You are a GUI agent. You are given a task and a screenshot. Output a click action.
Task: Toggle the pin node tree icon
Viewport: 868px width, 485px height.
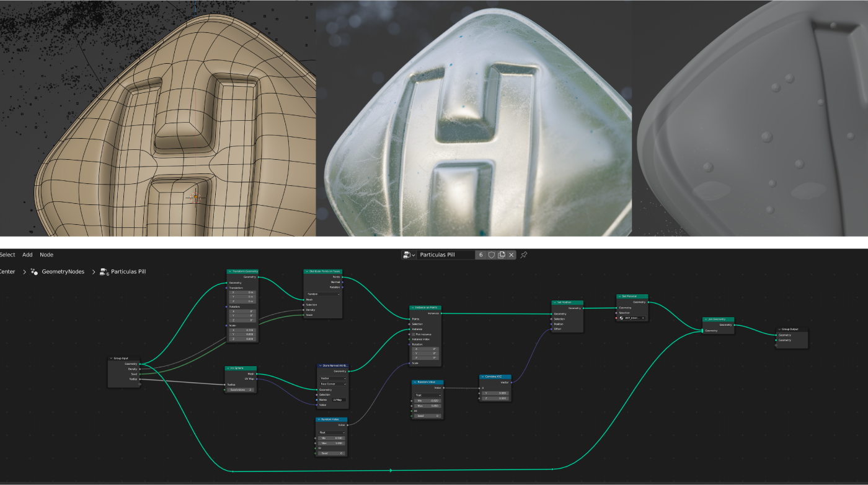coord(524,255)
